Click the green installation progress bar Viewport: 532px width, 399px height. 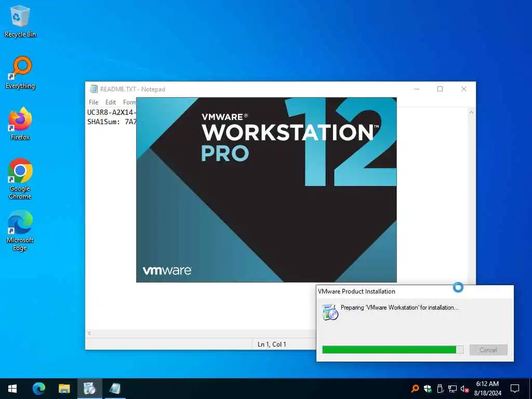coord(393,350)
